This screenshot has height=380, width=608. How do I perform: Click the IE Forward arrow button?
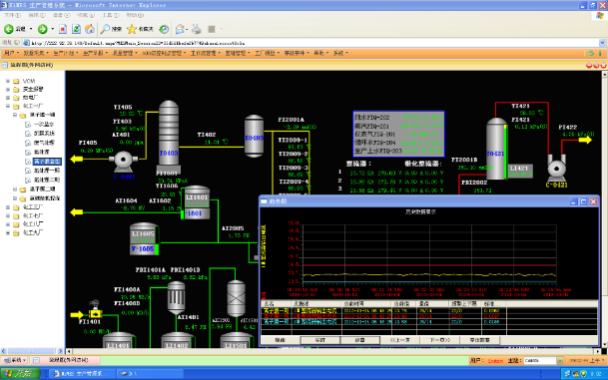click(42, 29)
